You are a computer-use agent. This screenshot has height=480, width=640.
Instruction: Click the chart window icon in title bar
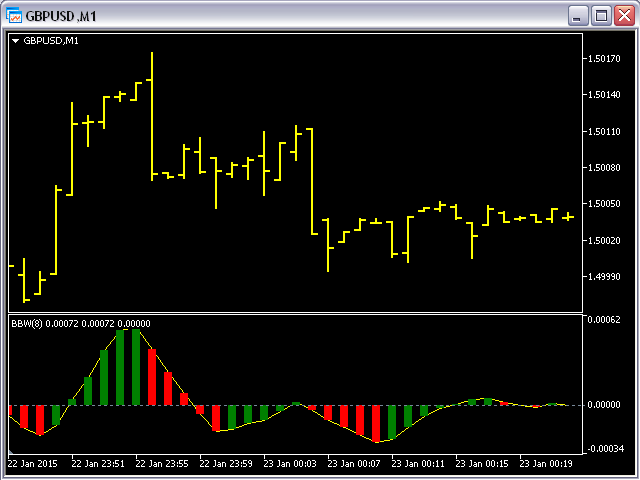(15, 15)
